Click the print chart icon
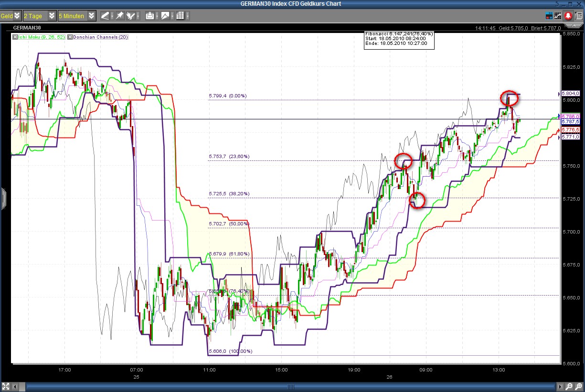Screen dimensions: 585x392 [150, 16]
